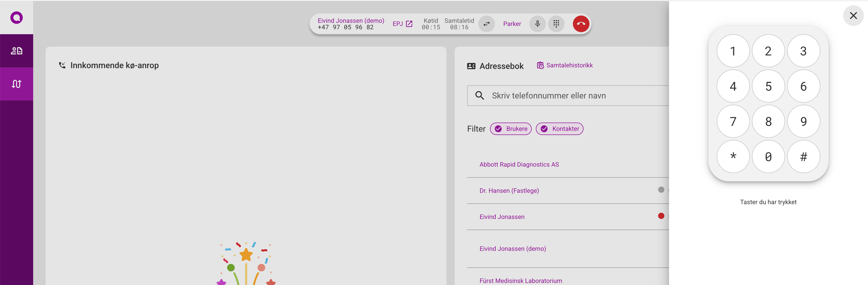Open Samtalehistorikk tab

[565, 65]
